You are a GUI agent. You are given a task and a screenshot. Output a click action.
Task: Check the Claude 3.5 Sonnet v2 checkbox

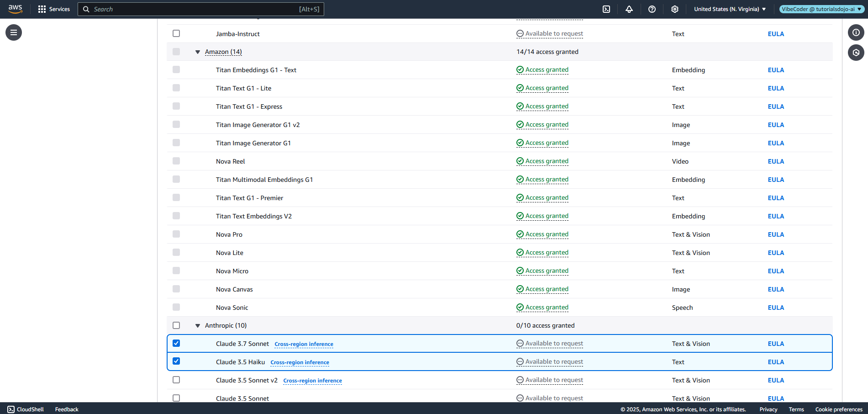tap(176, 380)
